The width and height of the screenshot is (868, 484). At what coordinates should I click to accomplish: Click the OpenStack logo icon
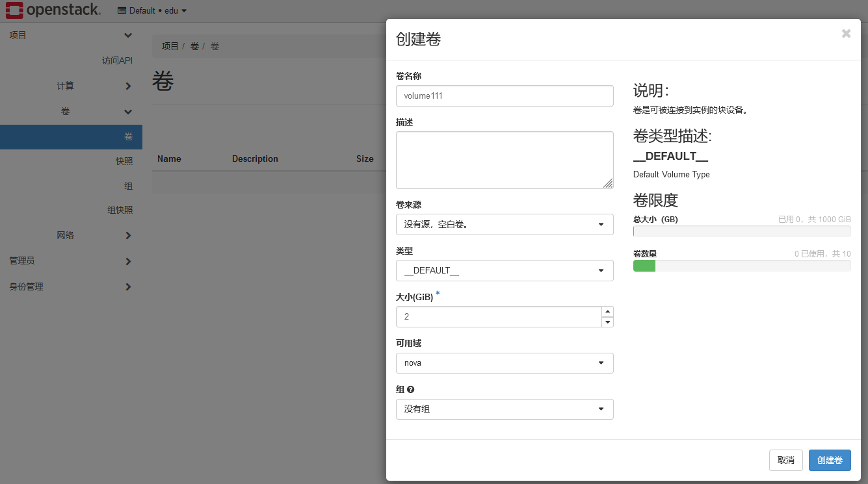tap(14, 10)
